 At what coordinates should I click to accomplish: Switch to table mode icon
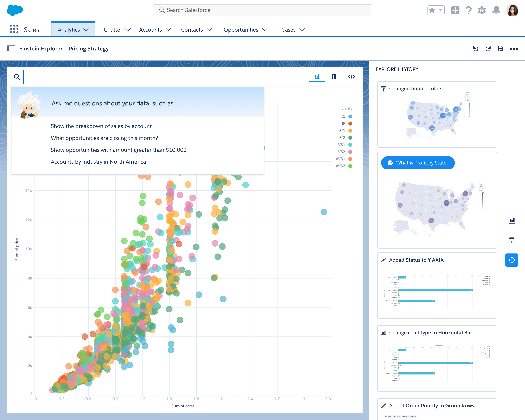[x=334, y=76]
